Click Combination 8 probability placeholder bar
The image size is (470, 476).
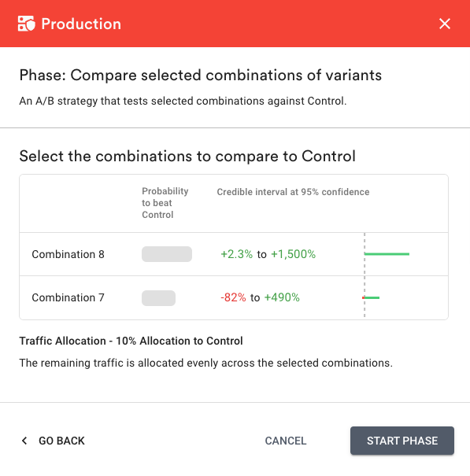(167, 254)
